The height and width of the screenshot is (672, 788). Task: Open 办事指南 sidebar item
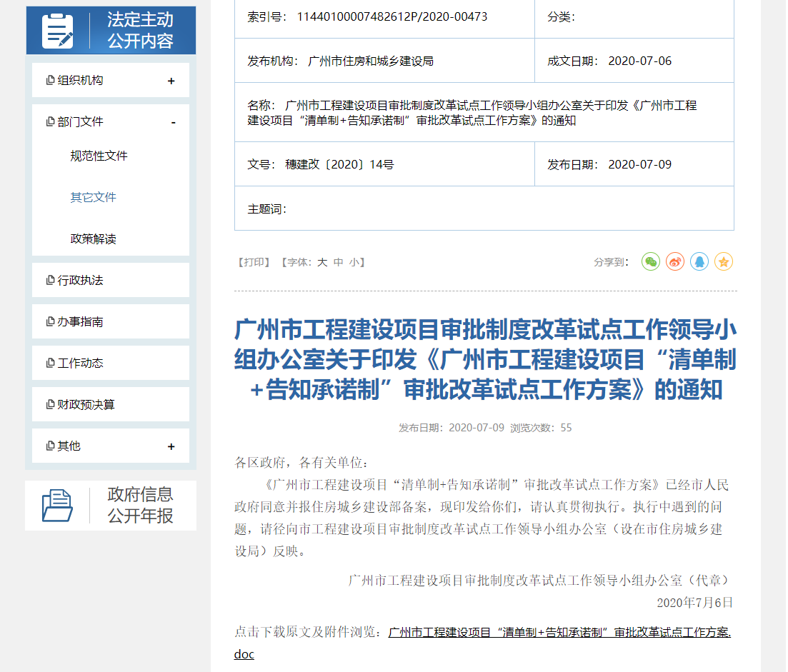coord(80,321)
